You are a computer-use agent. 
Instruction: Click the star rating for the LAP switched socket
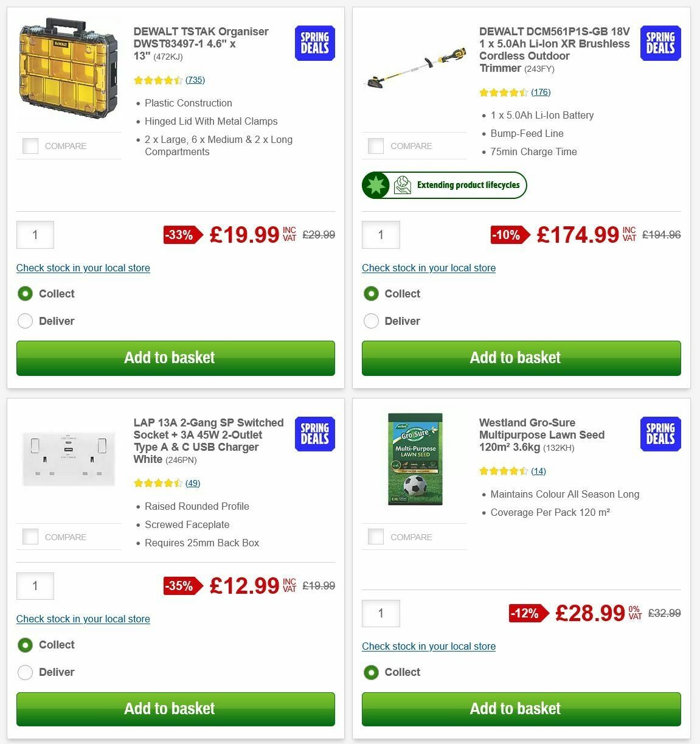coord(157,482)
